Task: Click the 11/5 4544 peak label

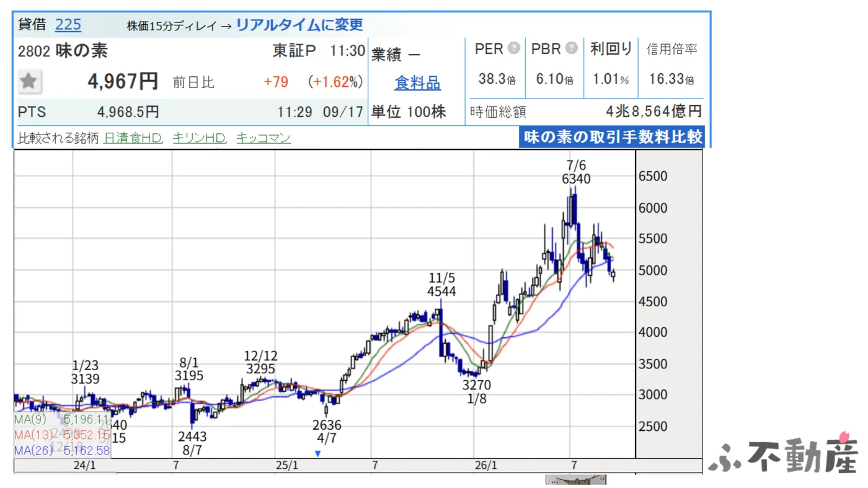Action: pos(441,285)
